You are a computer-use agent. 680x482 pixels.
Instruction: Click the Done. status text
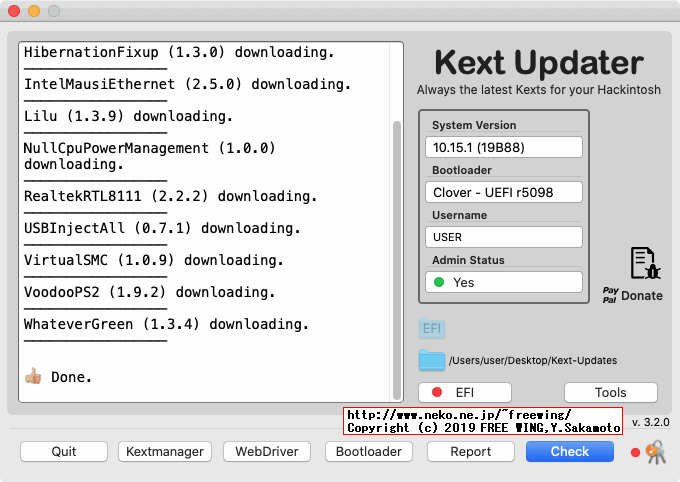coord(71,377)
